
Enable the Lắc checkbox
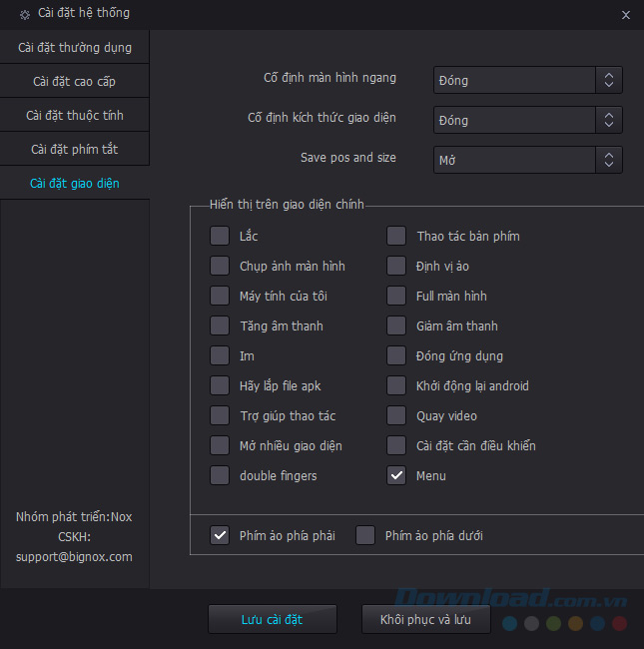[220, 237]
